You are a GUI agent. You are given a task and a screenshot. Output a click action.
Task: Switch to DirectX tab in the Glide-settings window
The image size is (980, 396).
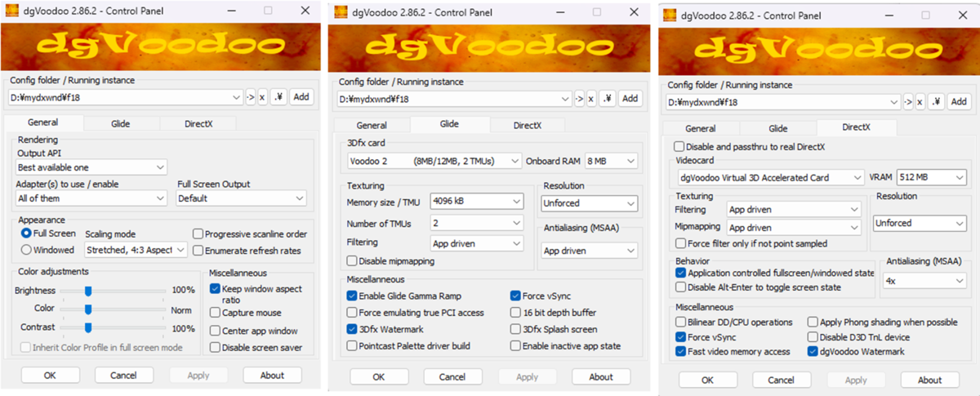[x=527, y=125]
